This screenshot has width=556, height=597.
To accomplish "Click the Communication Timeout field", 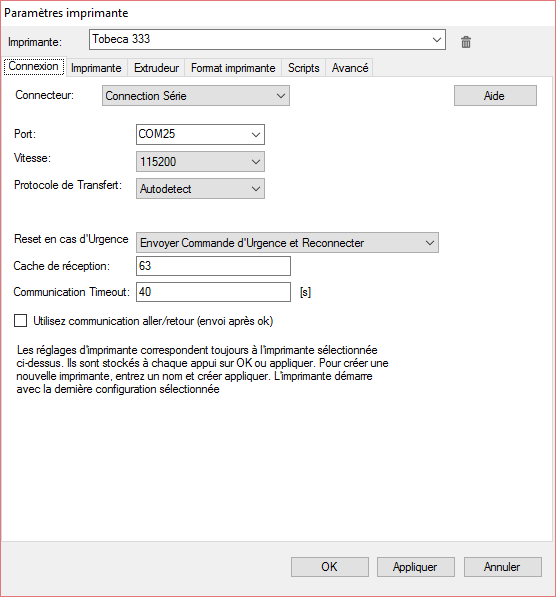I will (213, 292).
